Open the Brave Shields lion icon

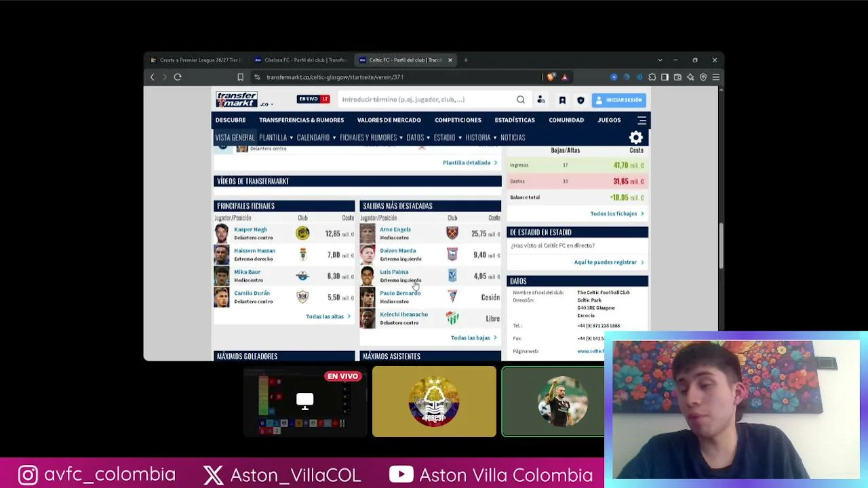551,77
